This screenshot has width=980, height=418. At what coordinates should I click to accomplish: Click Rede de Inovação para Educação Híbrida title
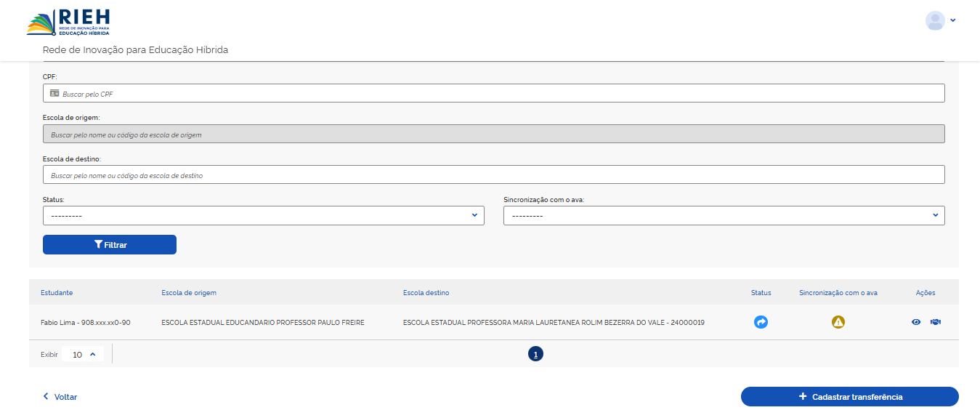(x=136, y=50)
